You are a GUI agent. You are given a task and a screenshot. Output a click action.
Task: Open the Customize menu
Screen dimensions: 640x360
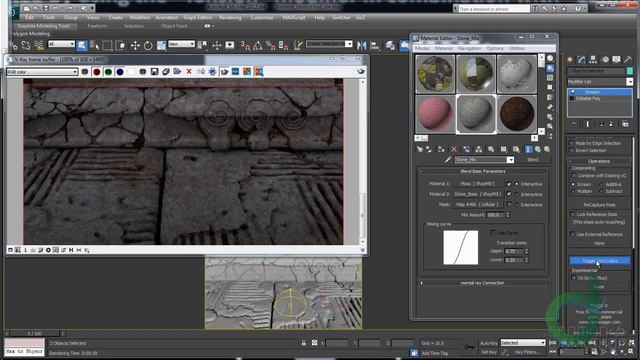262,18
